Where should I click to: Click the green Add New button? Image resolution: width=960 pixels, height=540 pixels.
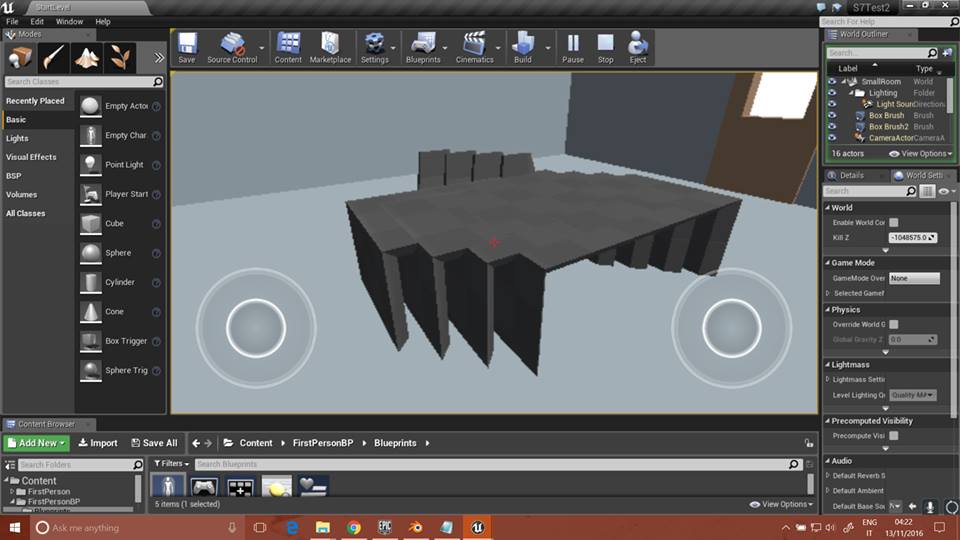[x=37, y=443]
